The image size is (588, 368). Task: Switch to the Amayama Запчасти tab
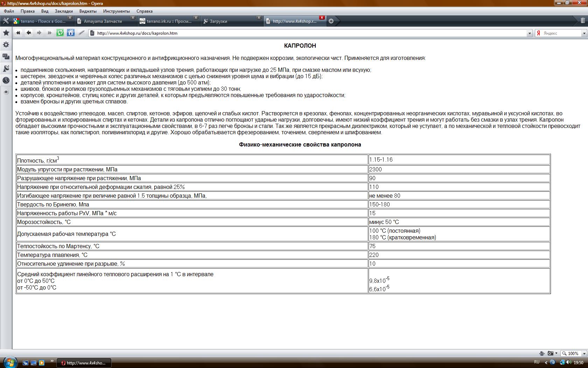pyautogui.click(x=103, y=21)
